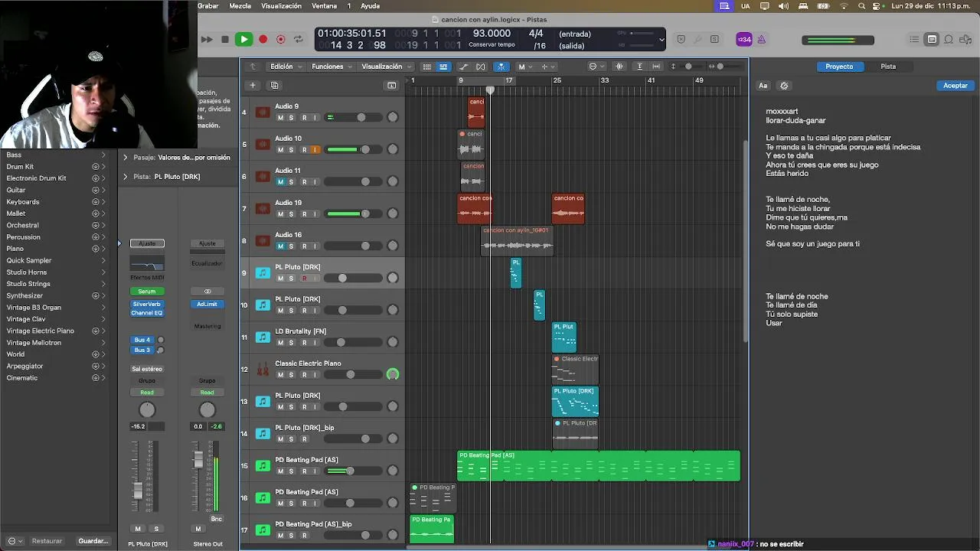The width and height of the screenshot is (980, 551).
Task: Open the Grabar menu
Action: coord(208,5)
